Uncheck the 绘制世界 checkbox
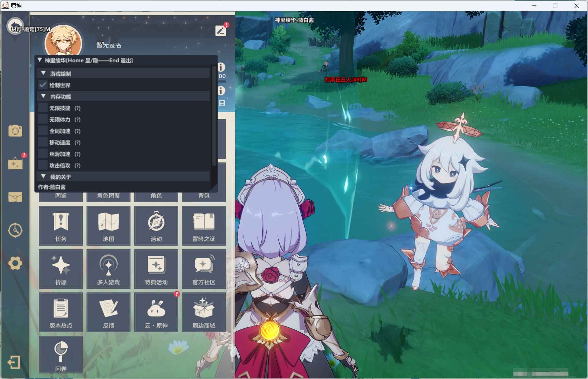 point(43,85)
